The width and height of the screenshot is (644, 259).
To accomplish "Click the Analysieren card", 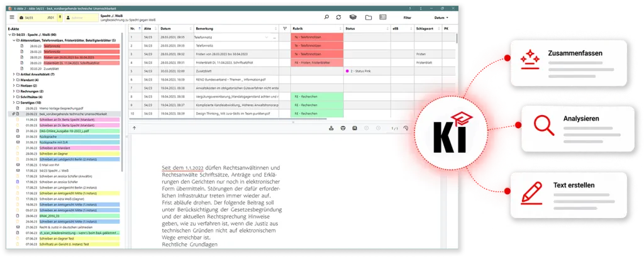I will 579,129.
